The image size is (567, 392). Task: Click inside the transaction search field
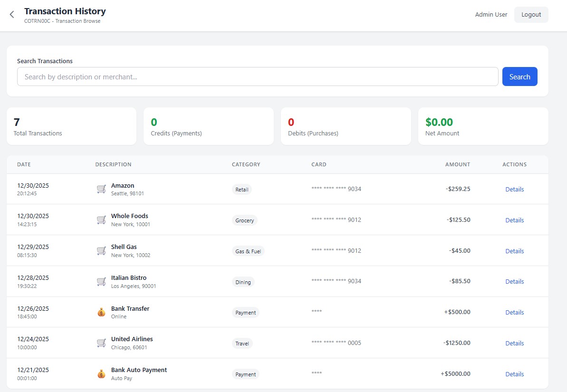[x=257, y=76]
